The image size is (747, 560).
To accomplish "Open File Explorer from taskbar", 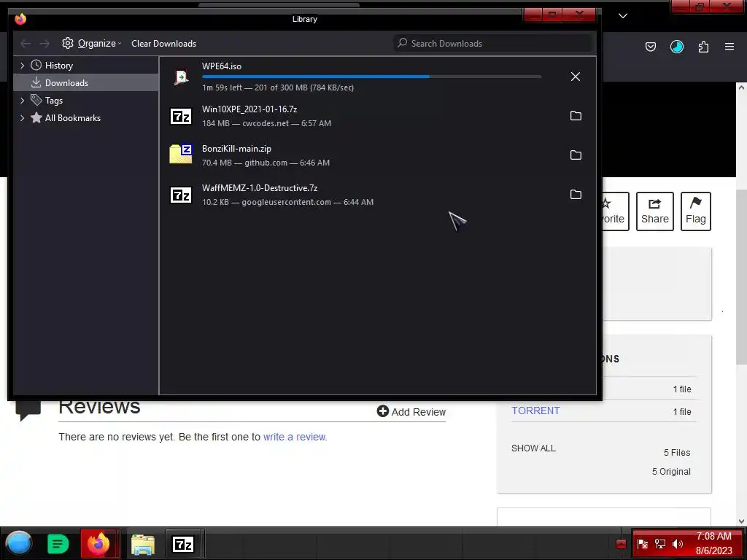I will 143,544.
